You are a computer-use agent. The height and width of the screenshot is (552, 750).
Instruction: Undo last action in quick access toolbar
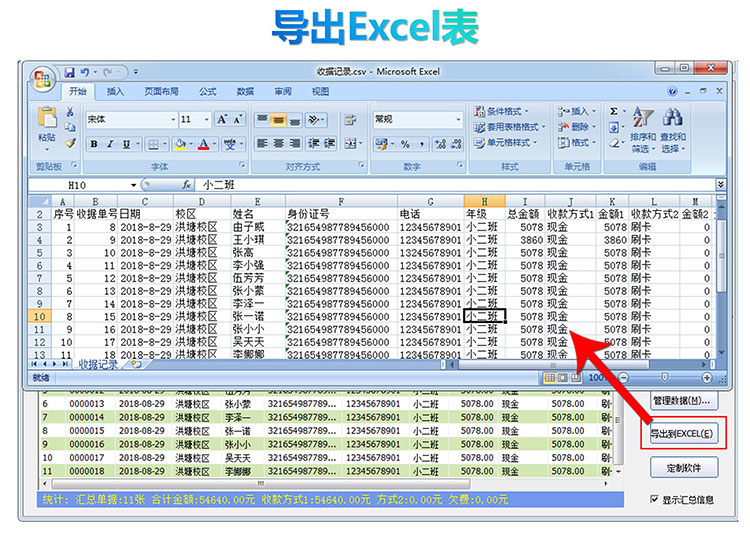pos(85,72)
